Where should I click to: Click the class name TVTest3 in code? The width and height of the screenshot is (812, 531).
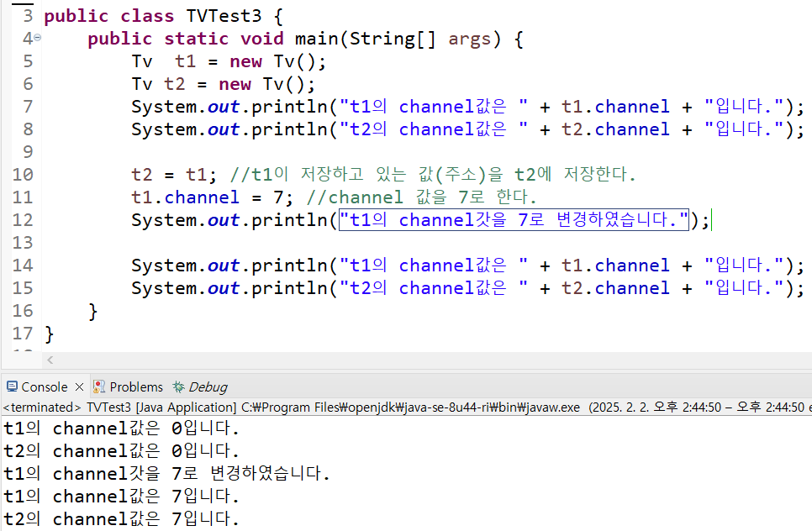(x=224, y=16)
